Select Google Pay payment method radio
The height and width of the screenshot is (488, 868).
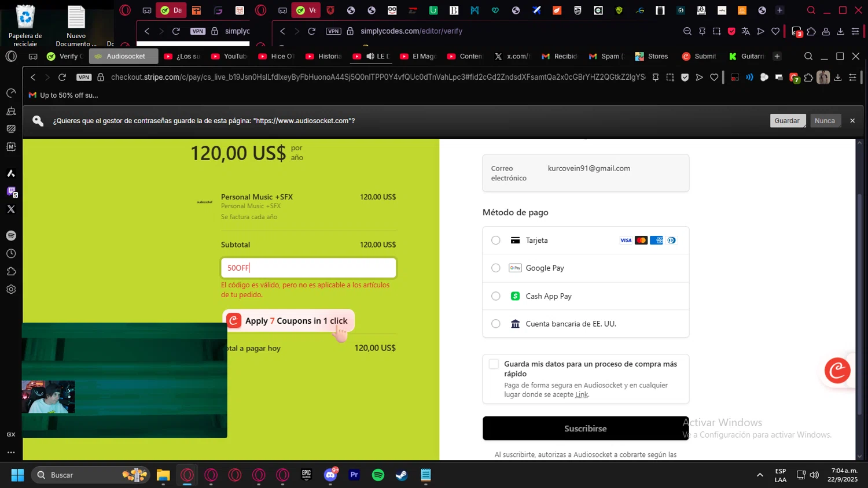496,268
